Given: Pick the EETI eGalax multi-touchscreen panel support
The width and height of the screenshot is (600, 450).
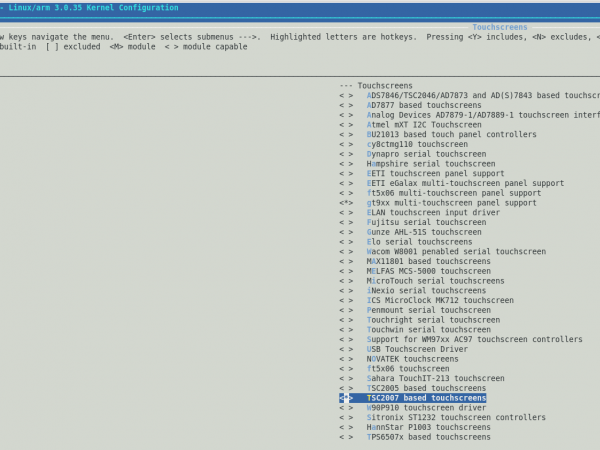Looking at the screenshot, I should 465,183.
